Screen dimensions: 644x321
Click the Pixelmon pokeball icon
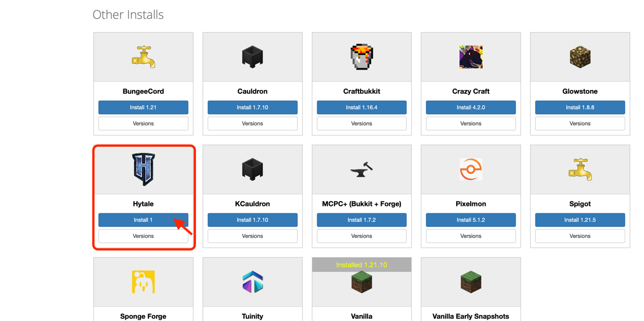point(471,169)
